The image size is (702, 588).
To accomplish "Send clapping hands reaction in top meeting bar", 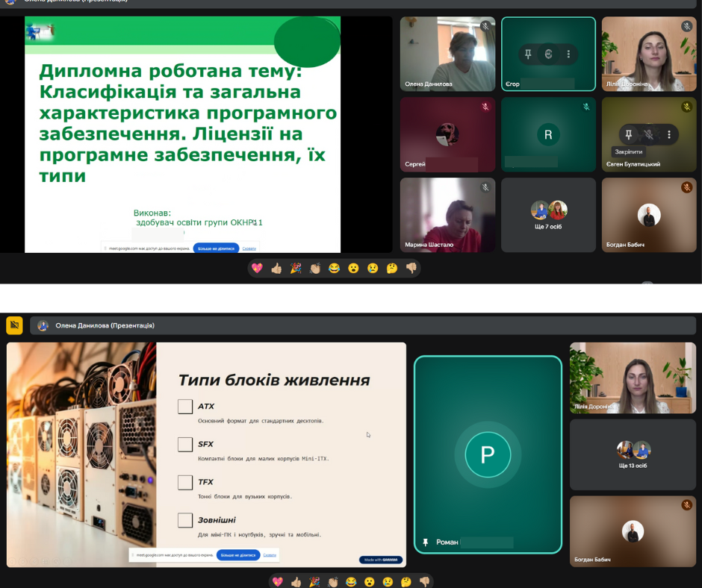I will click(314, 268).
